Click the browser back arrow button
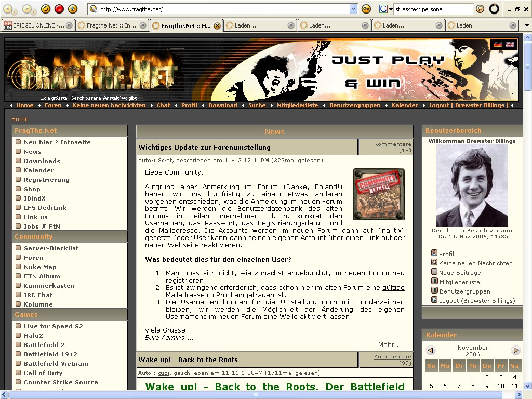Viewport: 532px width, 399px height. pyautogui.click(x=8, y=9)
